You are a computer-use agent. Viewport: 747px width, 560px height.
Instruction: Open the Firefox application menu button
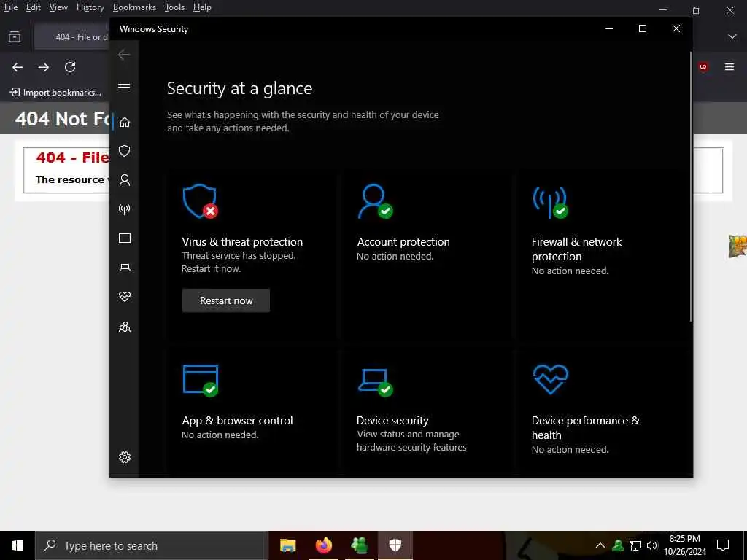[x=729, y=66]
